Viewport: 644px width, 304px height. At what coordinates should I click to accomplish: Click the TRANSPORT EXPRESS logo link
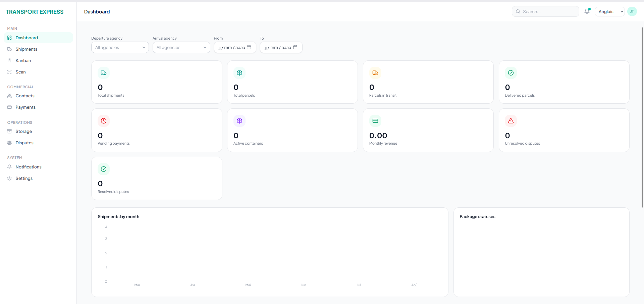(35, 12)
